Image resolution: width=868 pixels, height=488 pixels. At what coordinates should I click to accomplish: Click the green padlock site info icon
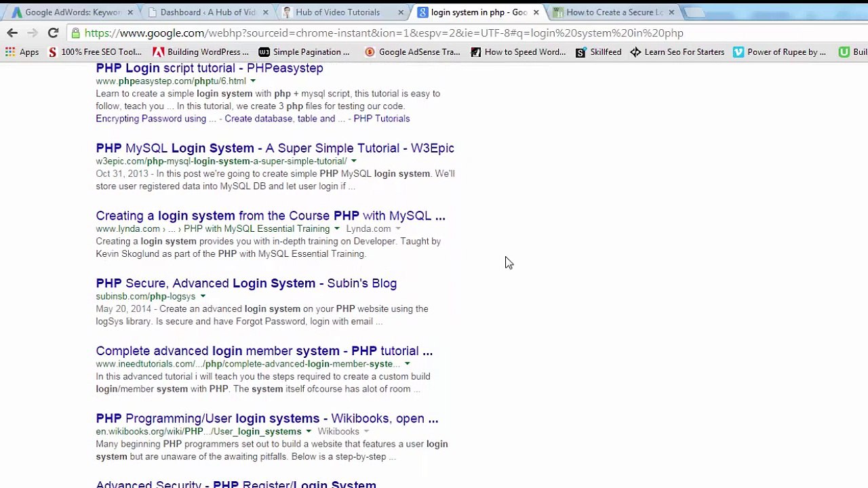[76, 33]
